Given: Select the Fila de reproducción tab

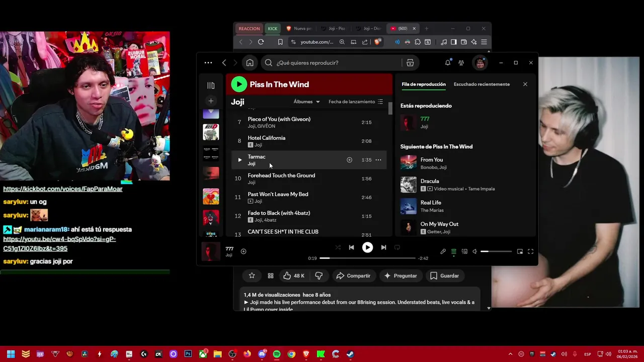Looking at the screenshot, I should click(x=424, y=84).
